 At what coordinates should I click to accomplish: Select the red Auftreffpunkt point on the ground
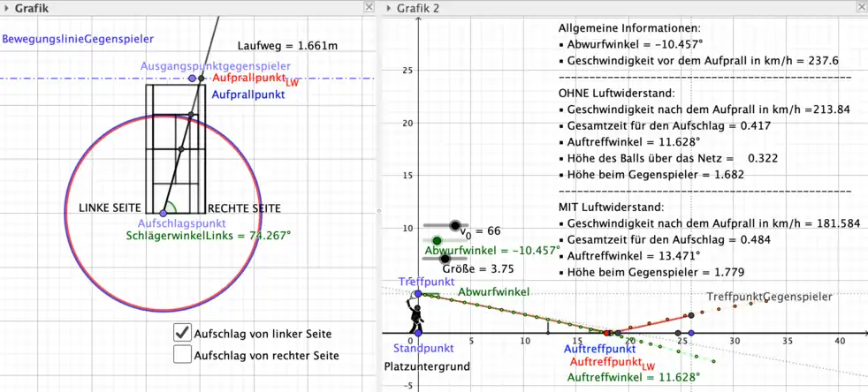[x=608, y=333]
